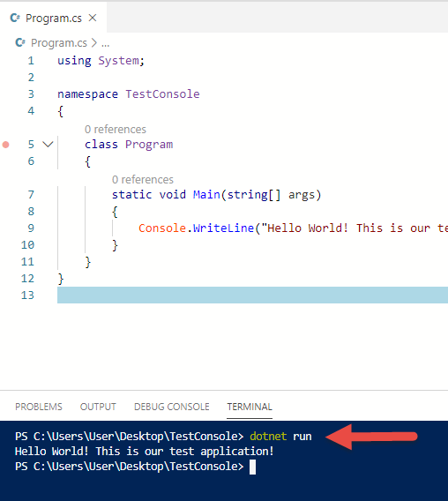Click the breadcrumb separator chevron after Program.cs
448x501 pixels.
(x=94, y=43)
